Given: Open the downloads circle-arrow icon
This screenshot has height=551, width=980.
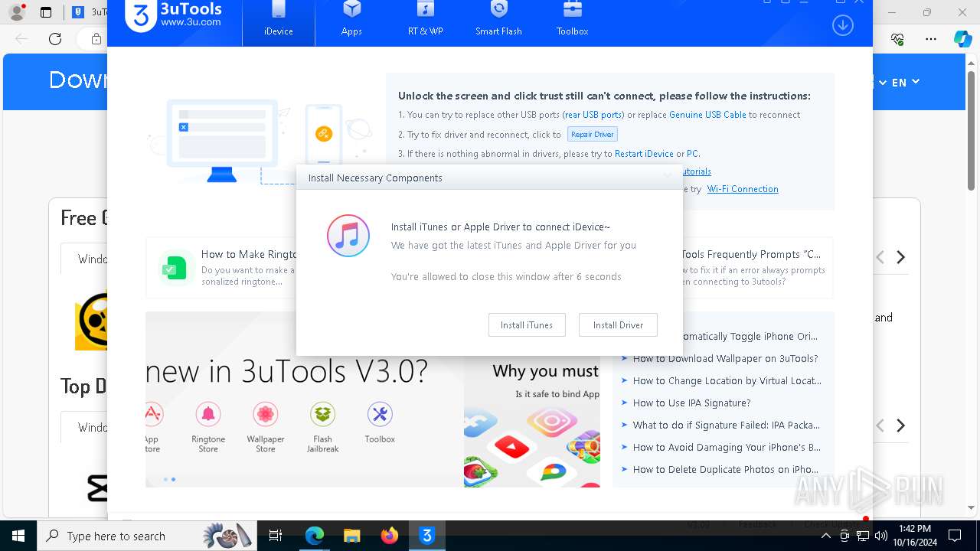Looking at the screenshot, I should pyautogui.click(x=842, y=25).
